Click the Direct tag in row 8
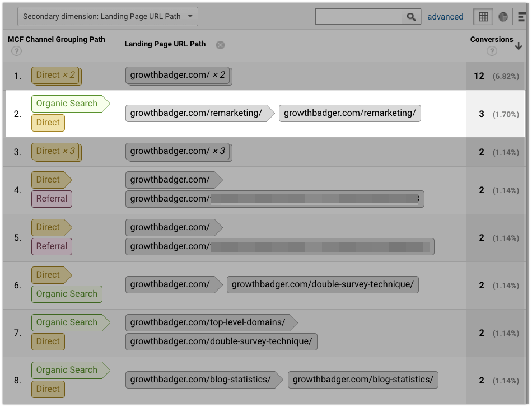The width and height of the screenshot is (532, 407). coord(48,389)
